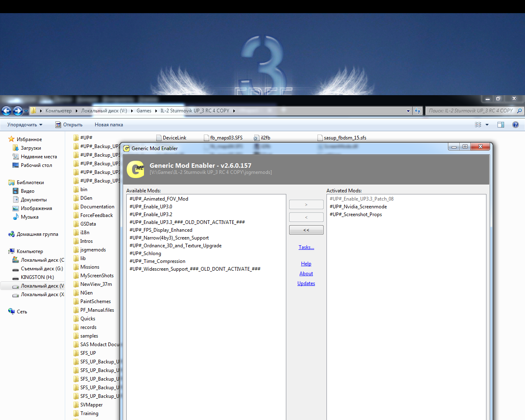Image resolution: width=525 pixels, height=420 pixels.
Task: Expand the chevron after Компьютер in breadcrumb
Action: [76, 111]
